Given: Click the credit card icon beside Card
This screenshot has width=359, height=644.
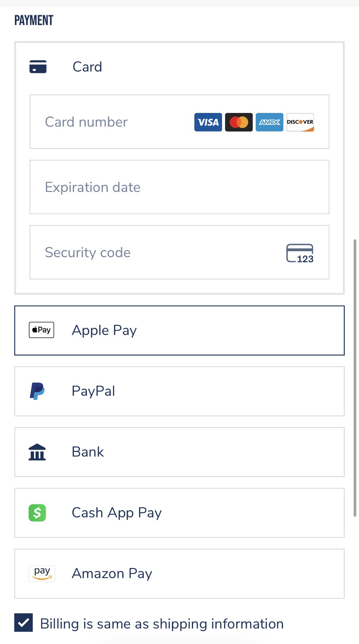Looking at the screenshot, I should [x=38, y=67].
